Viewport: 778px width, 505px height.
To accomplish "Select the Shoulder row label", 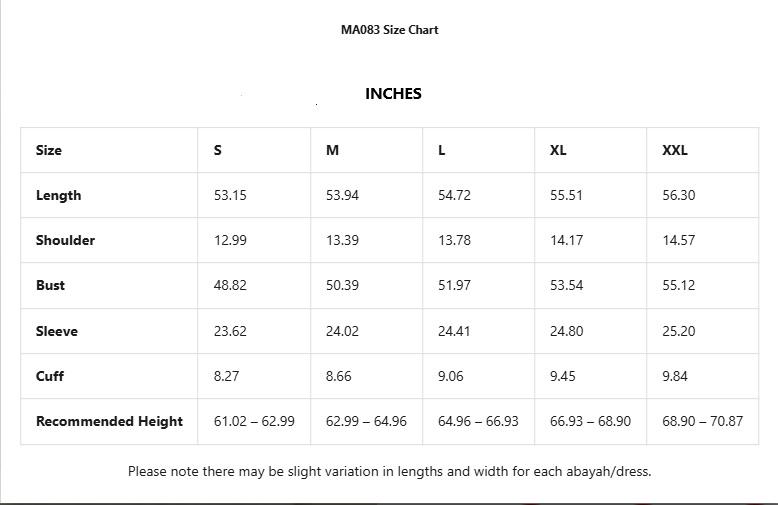I will pos(66,240).
